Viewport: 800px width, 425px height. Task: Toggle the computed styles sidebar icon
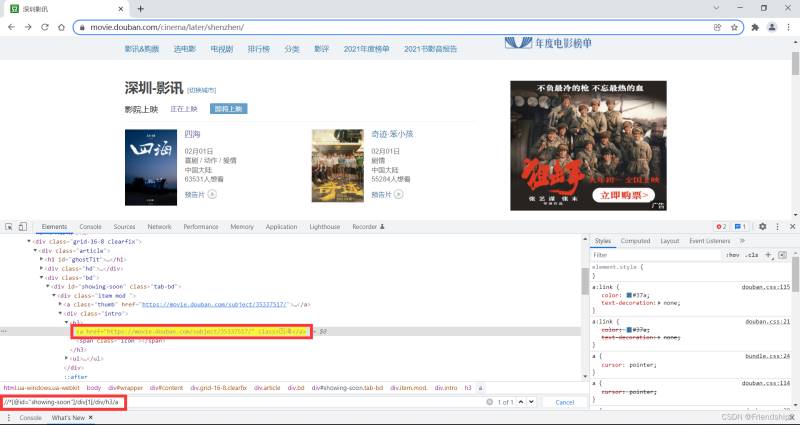click(783, 255)
